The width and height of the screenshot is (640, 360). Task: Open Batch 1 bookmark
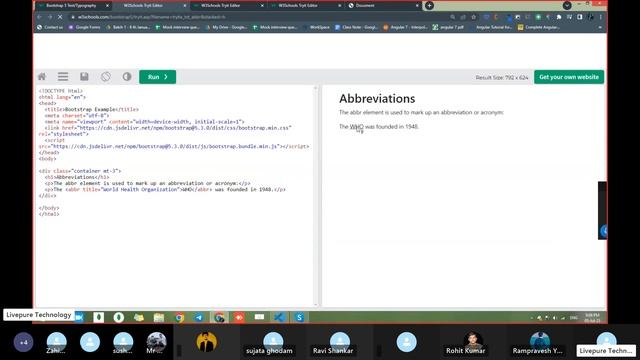click(x=128, y=27)
